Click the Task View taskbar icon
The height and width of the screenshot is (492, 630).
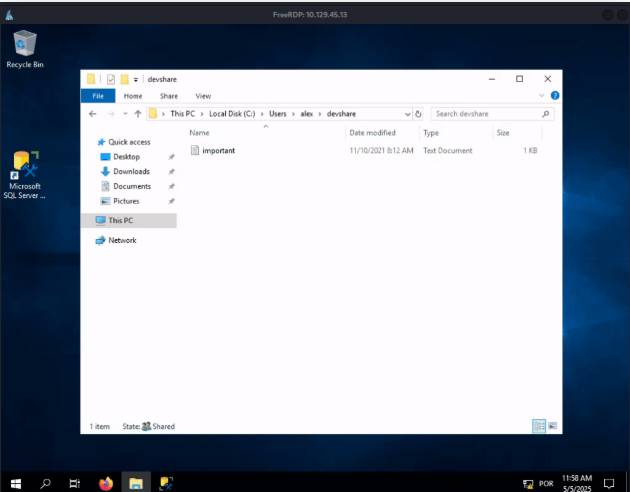coord(75,483)
